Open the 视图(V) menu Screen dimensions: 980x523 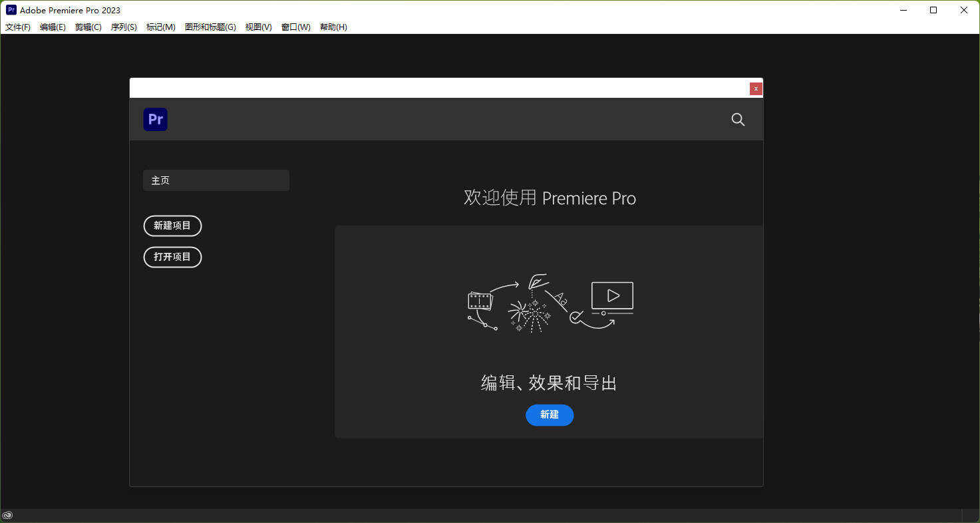(259, 27)
